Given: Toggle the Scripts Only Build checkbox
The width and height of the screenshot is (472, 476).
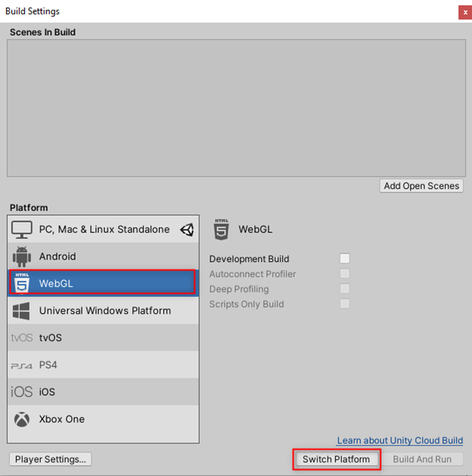Looking at the screenshot, I should click(345, 304).
